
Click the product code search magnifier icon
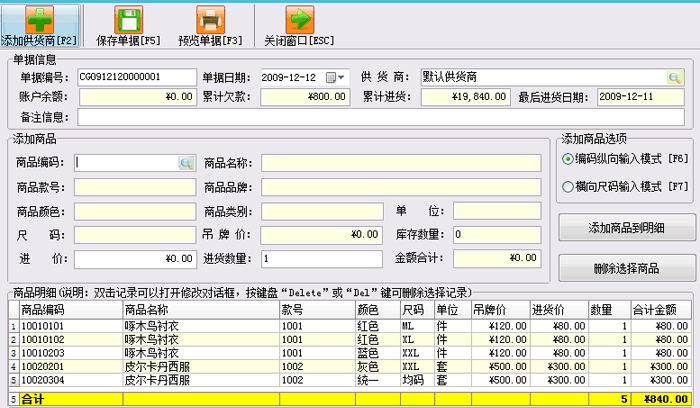(186, 162)
